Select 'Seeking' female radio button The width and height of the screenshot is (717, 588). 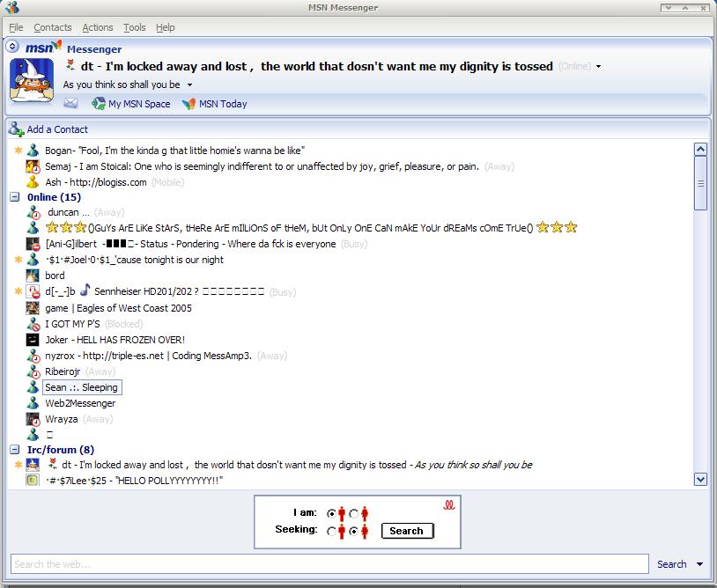(353, 532)
